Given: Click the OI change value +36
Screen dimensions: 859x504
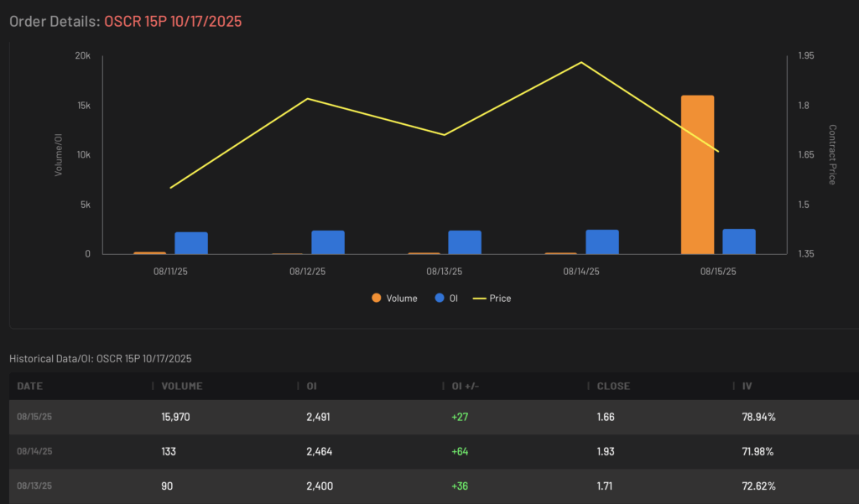Looking at the screenshot, I should pyautogui.click(x=460, y=486).
